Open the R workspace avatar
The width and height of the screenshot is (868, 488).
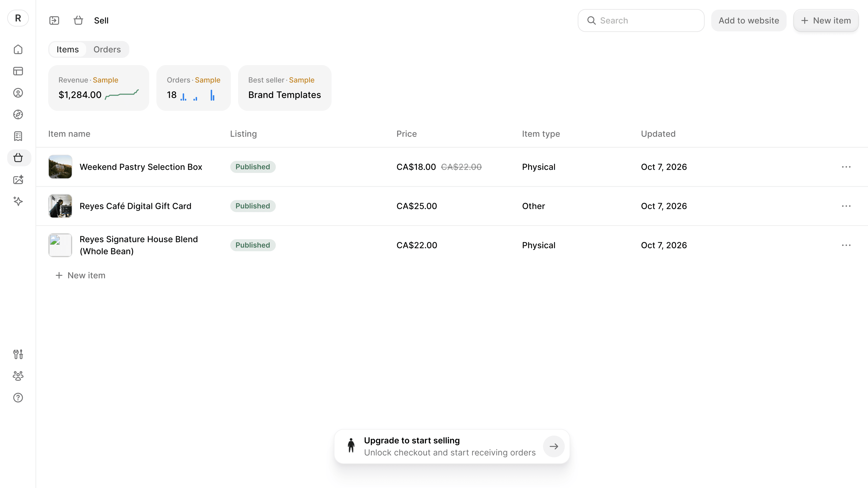tap(18, 18)
